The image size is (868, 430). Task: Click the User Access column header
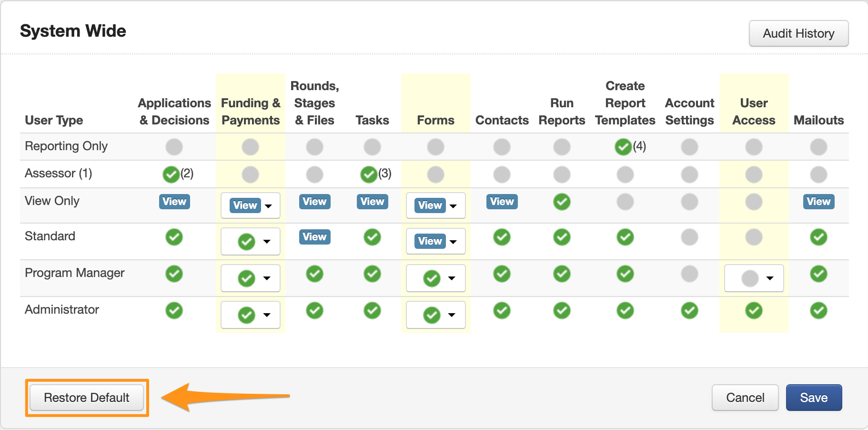[x=754, y=112]
